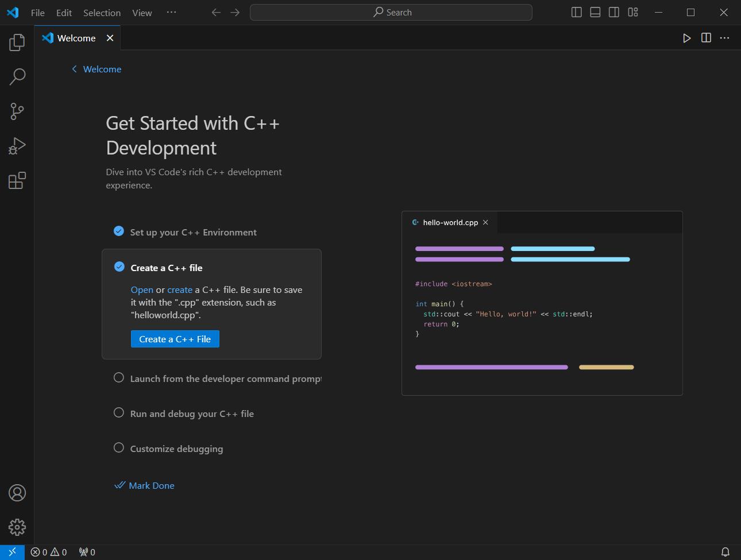Expand Run and debug your C++ file step
Screen dimensions: 741x560
[x=192, y=414]
